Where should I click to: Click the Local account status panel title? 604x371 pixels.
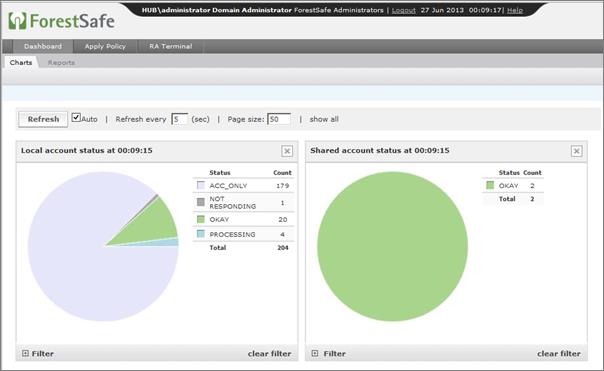87,151
